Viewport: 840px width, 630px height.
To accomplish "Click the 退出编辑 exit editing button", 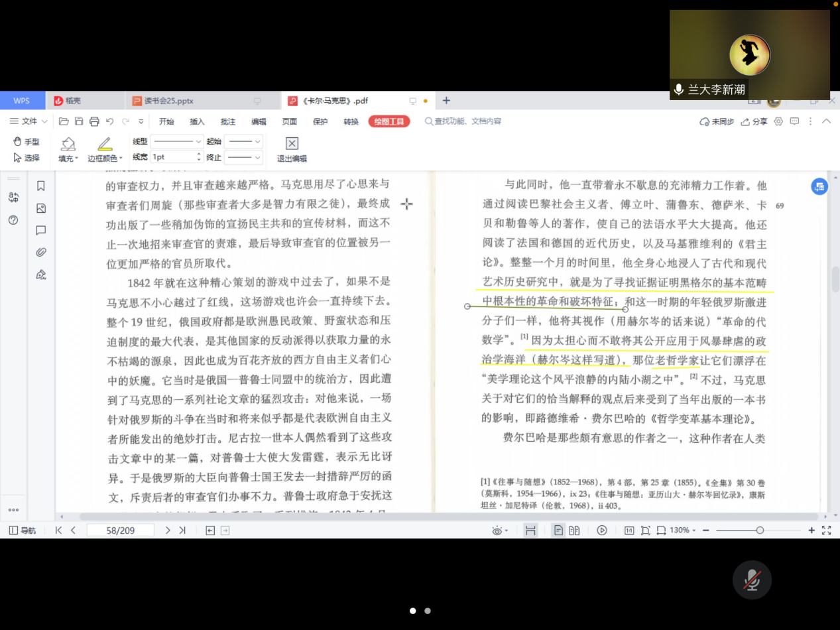I will (x=292, y=149).
